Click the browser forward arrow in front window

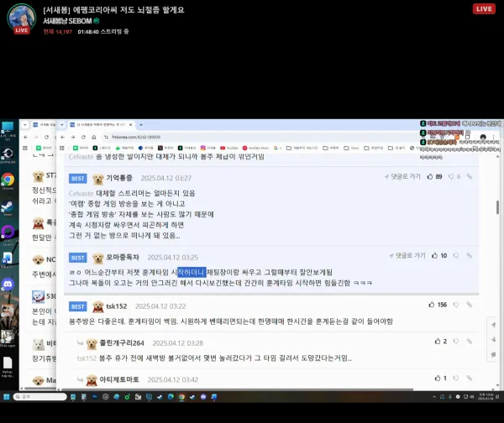click(x=73, y=137)
